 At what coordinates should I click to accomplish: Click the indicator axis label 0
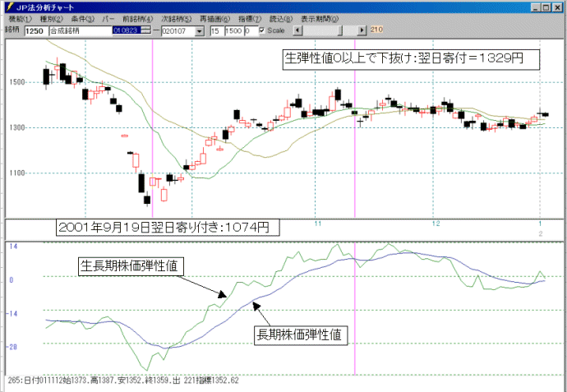tap(12, 280)
